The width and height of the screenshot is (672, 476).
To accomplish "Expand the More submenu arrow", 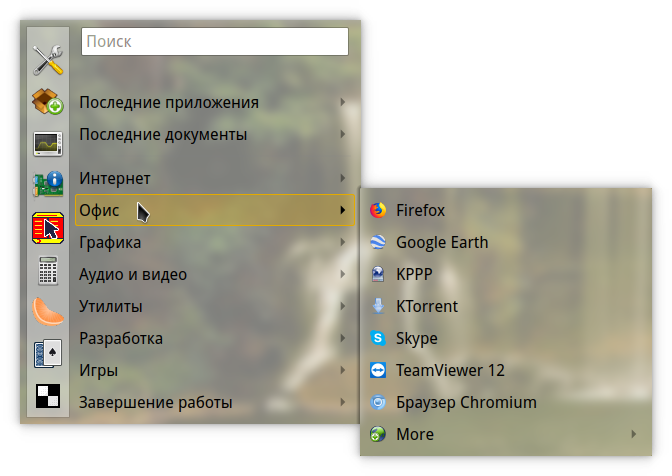I will pos(633,434).
